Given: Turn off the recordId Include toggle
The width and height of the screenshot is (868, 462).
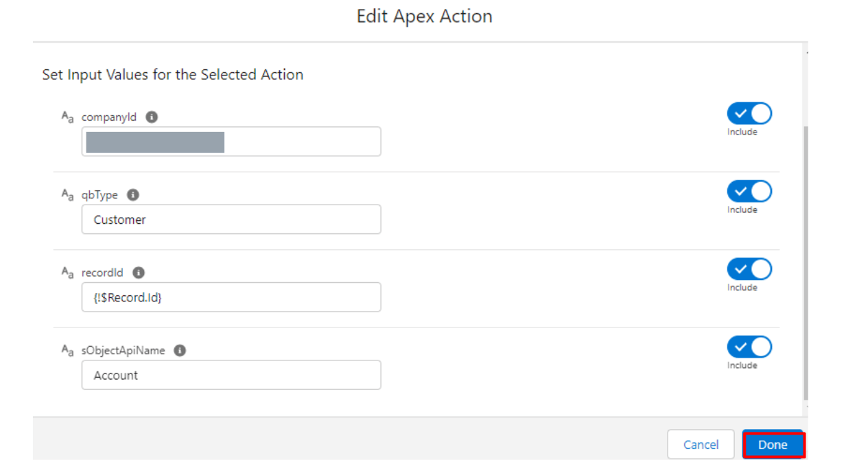Looking at the screenshot, I should coord(749,269).
